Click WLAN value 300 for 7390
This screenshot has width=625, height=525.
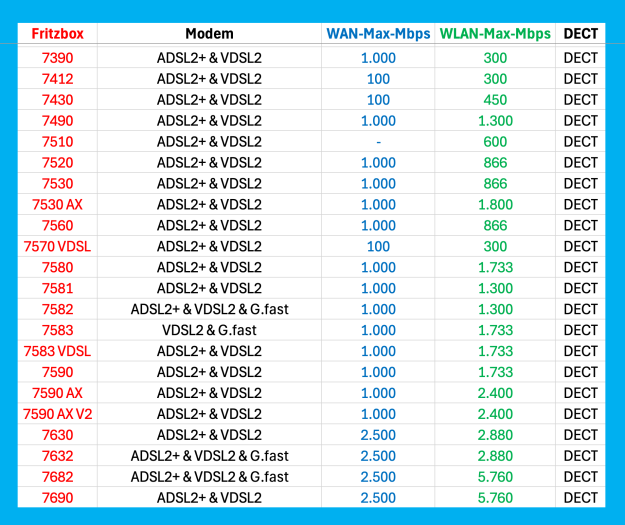[x=495, y=58]
